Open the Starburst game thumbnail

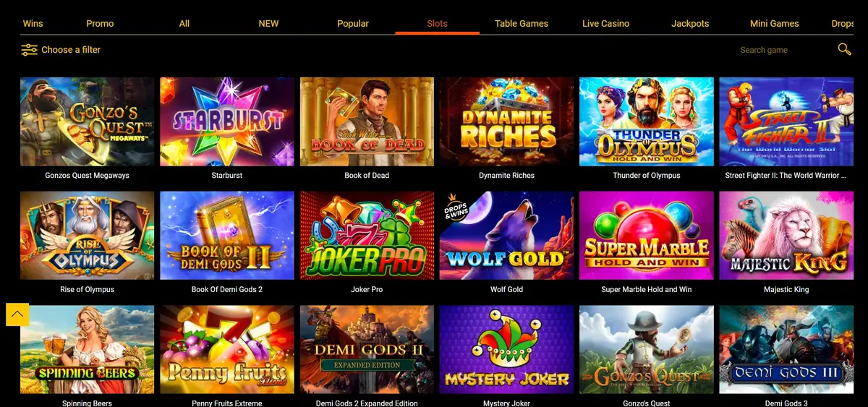pyautogui.click(x=227, y=121)
